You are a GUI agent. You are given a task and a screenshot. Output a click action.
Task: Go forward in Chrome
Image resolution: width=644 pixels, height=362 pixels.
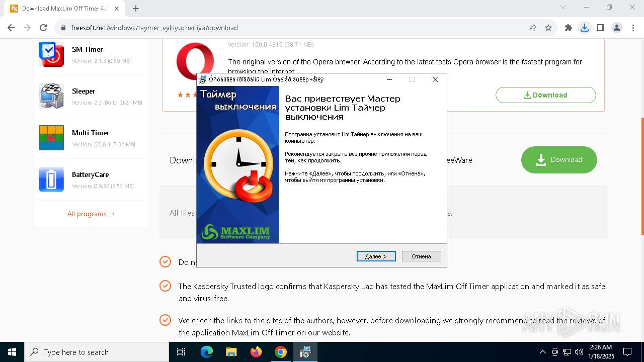(27, 28)
